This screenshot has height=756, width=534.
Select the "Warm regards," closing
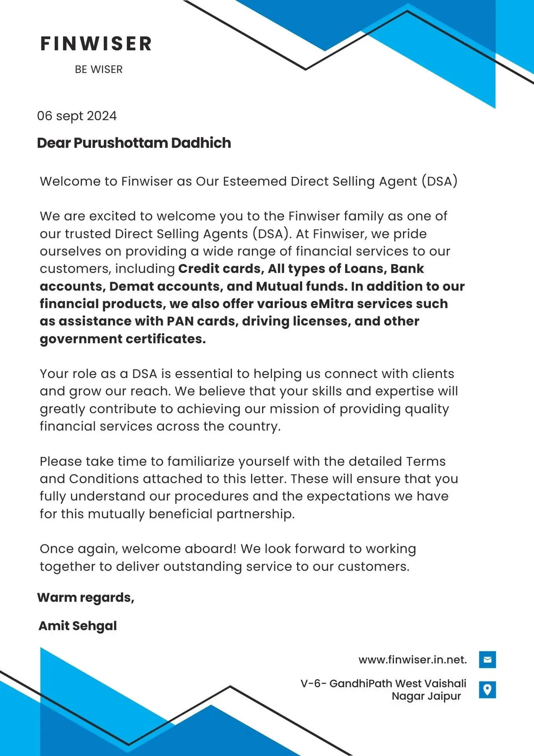point(86,597)
